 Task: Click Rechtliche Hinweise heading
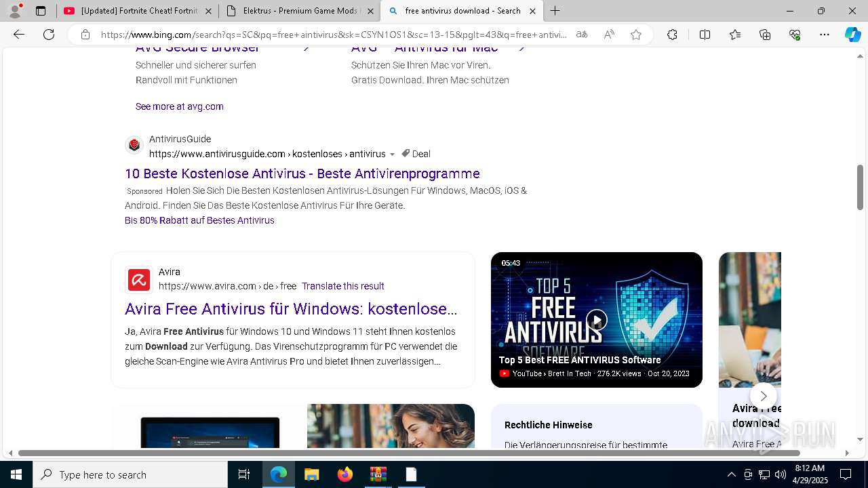coord(548,425)
